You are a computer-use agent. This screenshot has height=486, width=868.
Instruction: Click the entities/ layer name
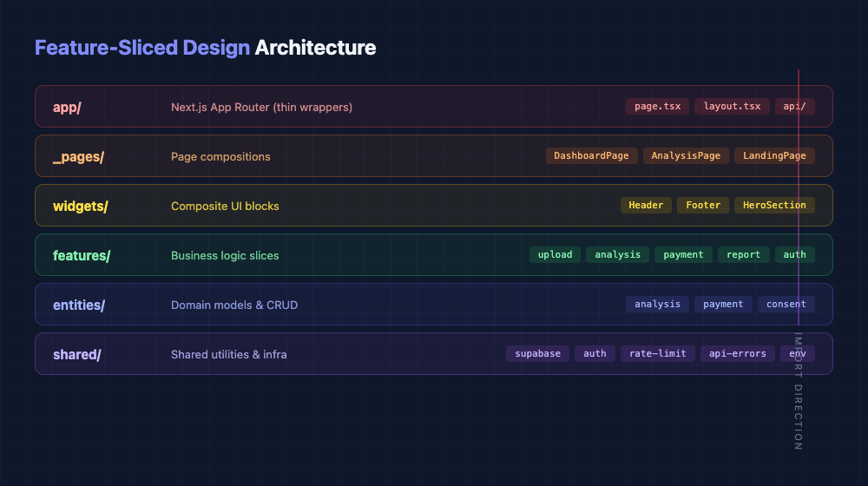(79, 305)
